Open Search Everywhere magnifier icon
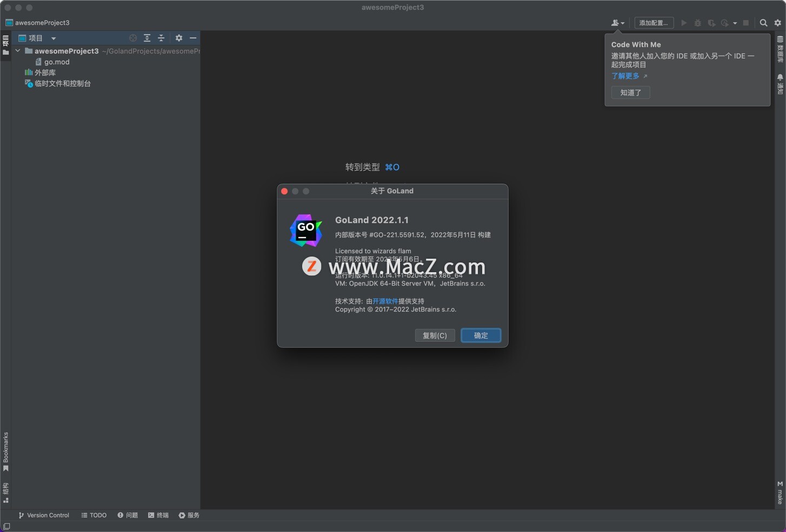Viewport: 786px width, 532px height. pos(763,23)
